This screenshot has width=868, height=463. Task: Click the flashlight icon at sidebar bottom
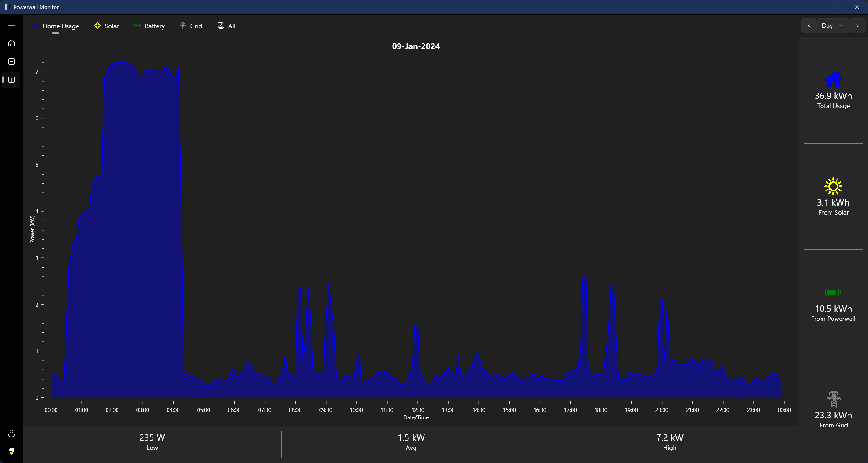[11, 451]
